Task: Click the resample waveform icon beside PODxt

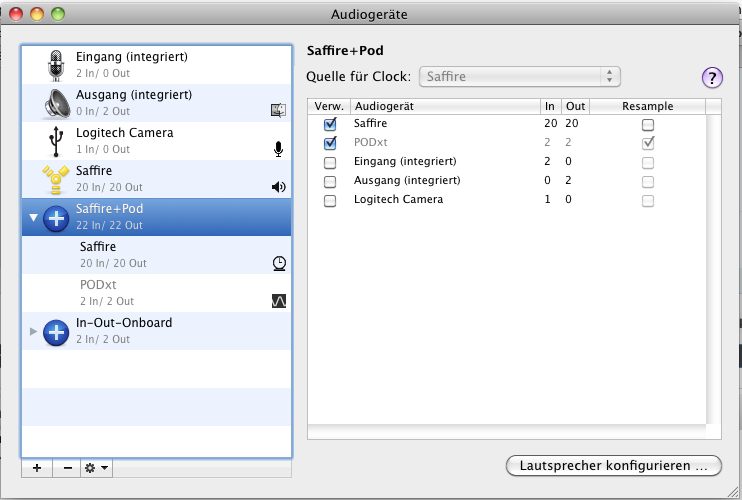Action: [279, 301]
